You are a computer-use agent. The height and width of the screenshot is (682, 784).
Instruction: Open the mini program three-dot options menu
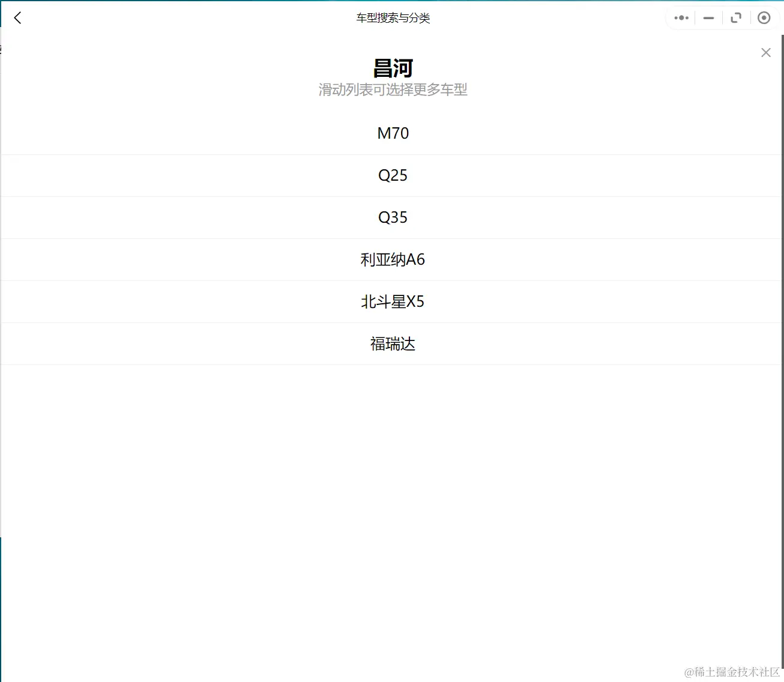[x=680, y=17]
